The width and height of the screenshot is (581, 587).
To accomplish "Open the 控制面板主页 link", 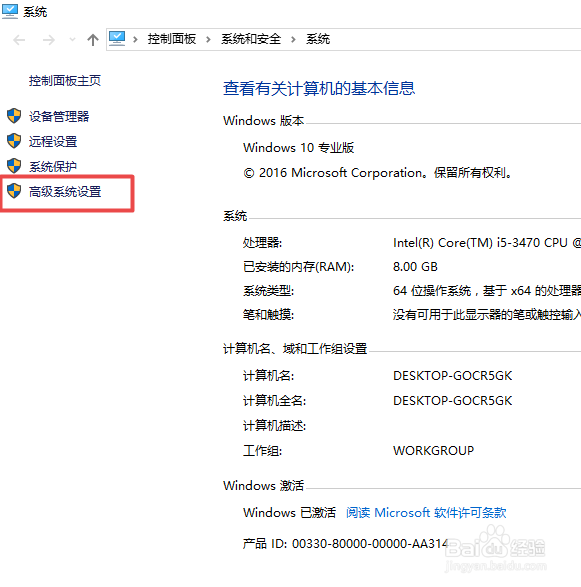I will click(65, 80).
